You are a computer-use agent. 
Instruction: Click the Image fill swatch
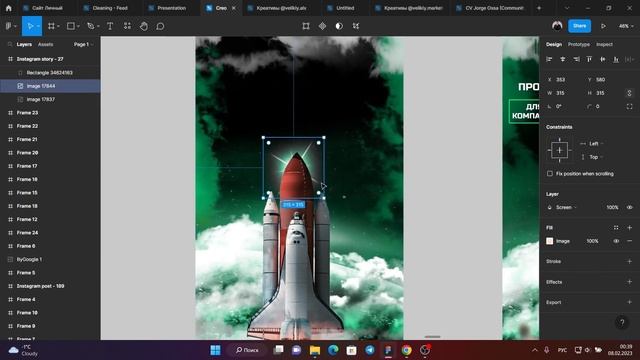click(x=549, y=241)
